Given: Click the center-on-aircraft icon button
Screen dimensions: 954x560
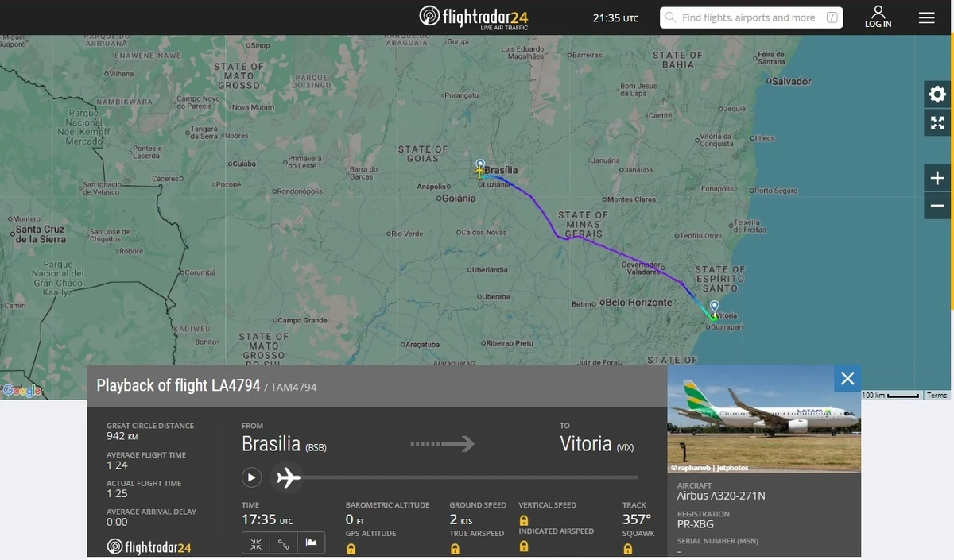Looking at the screenshot, I should tap(256, 543).
